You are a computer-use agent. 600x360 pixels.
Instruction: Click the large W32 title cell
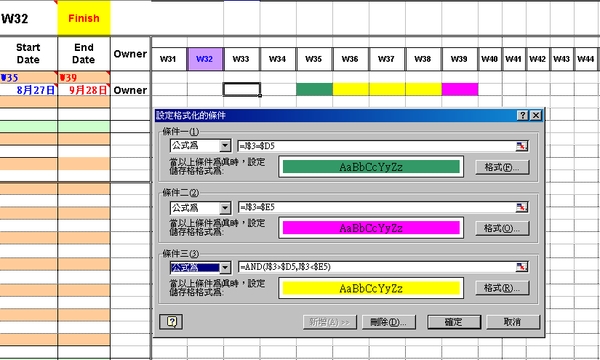click(x=28, y=18)
